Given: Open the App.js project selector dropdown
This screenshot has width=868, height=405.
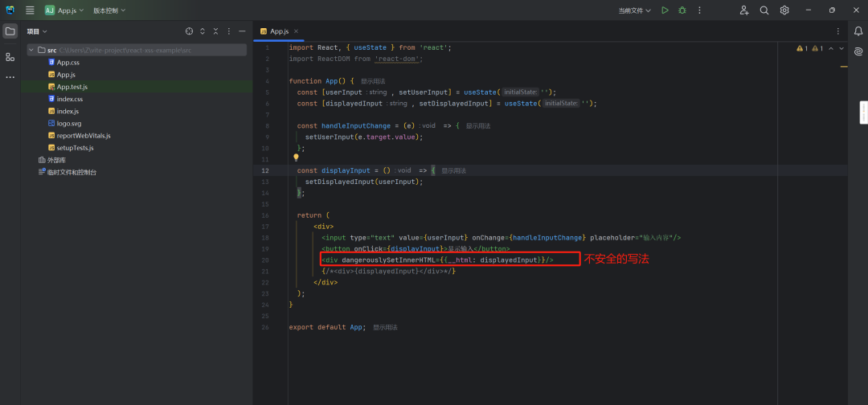Looking at the screenshot, I should pos(64,10).
